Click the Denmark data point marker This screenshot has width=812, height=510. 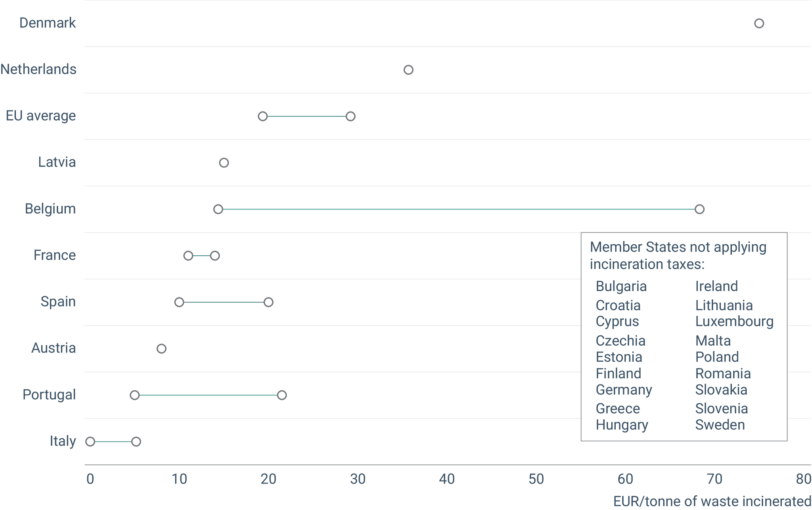point(759,23)
